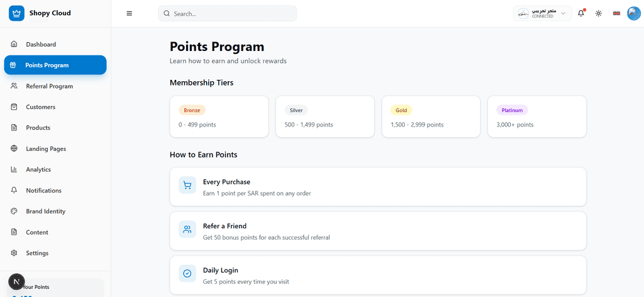The image size is (644, 297).
Task: Select the Platinum tier badge
Action: (512, 110)
